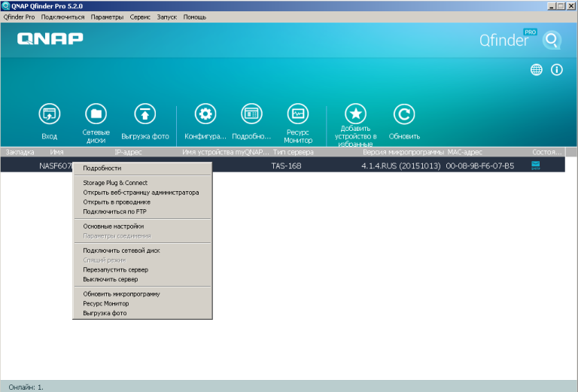Sort by the IP-адрес column header

pyautogui.click(x=128, y=152)
